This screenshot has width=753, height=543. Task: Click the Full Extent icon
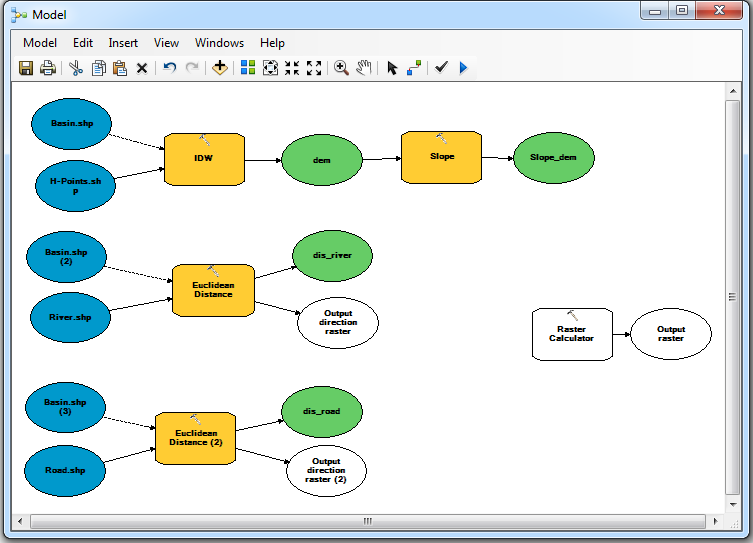point(270,68)
